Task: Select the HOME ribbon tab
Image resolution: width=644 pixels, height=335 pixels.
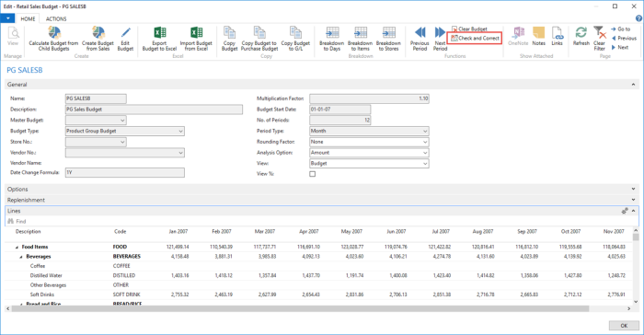Action: (28, 19)
